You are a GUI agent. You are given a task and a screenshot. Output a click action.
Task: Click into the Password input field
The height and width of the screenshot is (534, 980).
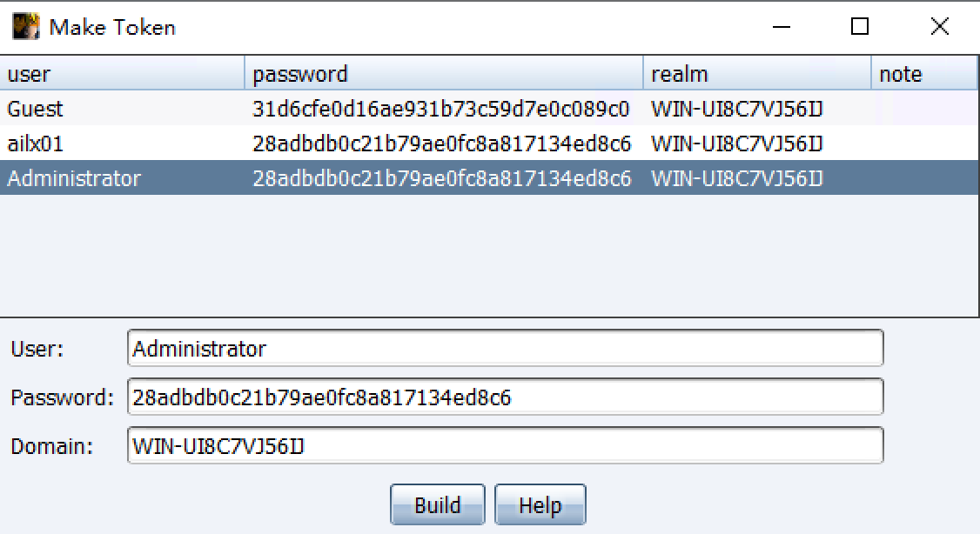(505, 397)
